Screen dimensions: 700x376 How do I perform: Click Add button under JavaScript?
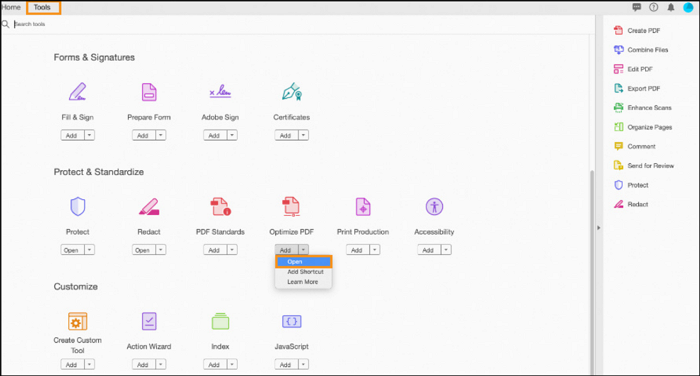pos(286,364)
